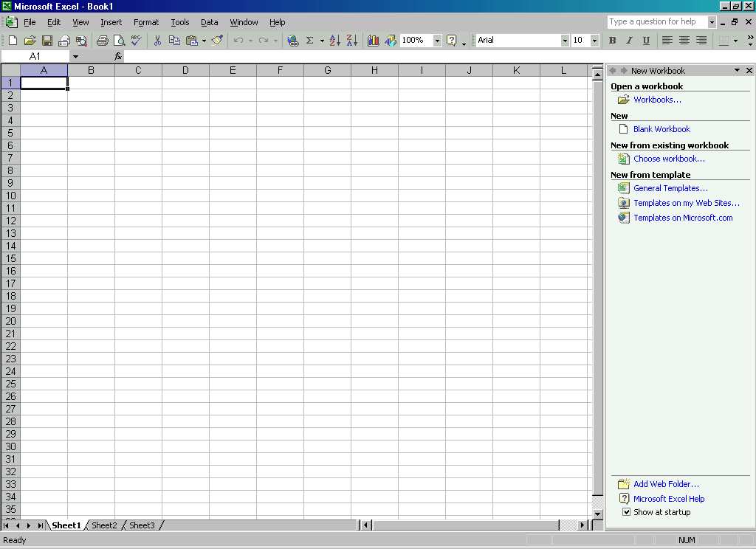Click the Blank Workbook link
Image resolution: width=756 pixels, height=549 pixels.
click(x=661, y=129)
